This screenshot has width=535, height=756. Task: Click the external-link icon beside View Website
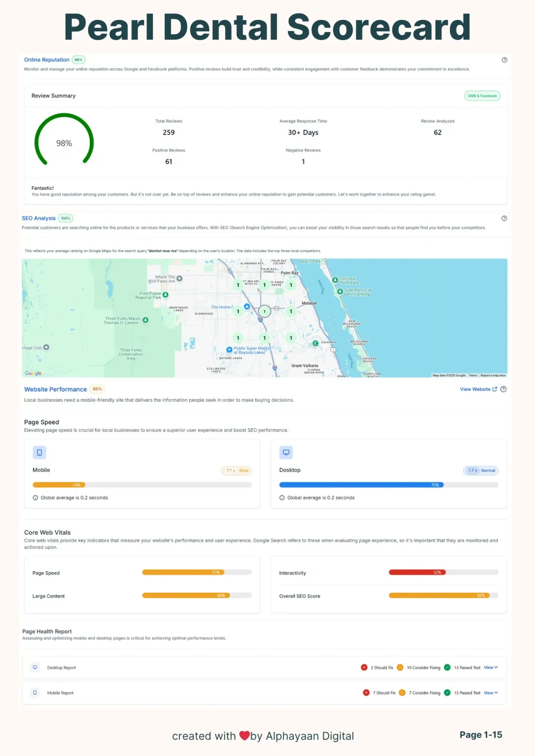click(x=494, y=389)
